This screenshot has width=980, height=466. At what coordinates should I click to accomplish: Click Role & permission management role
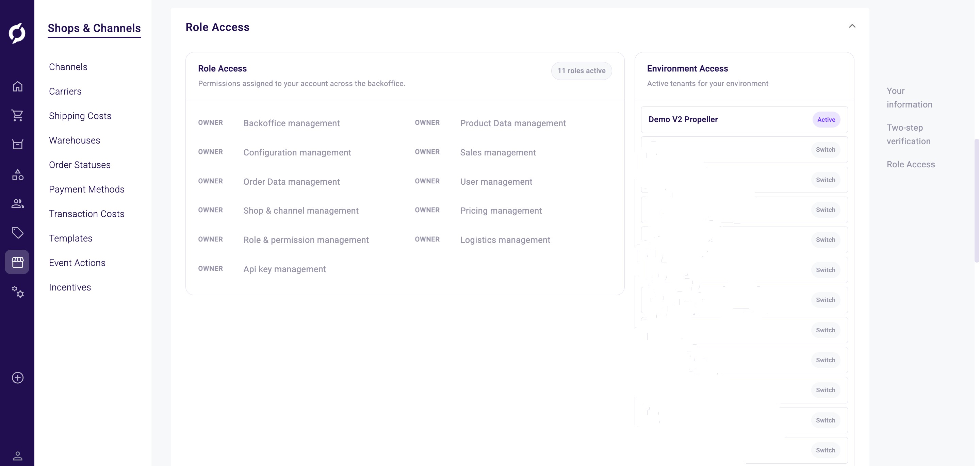tap(306, 240)
